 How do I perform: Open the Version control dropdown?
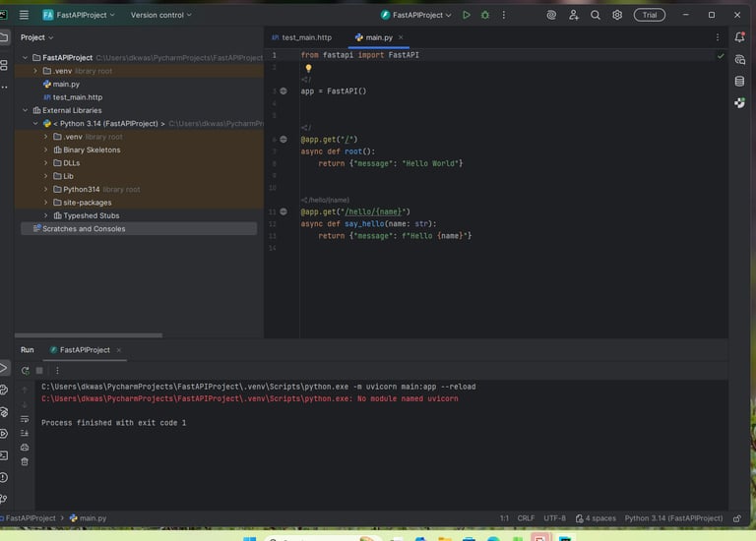coord(161,15)
